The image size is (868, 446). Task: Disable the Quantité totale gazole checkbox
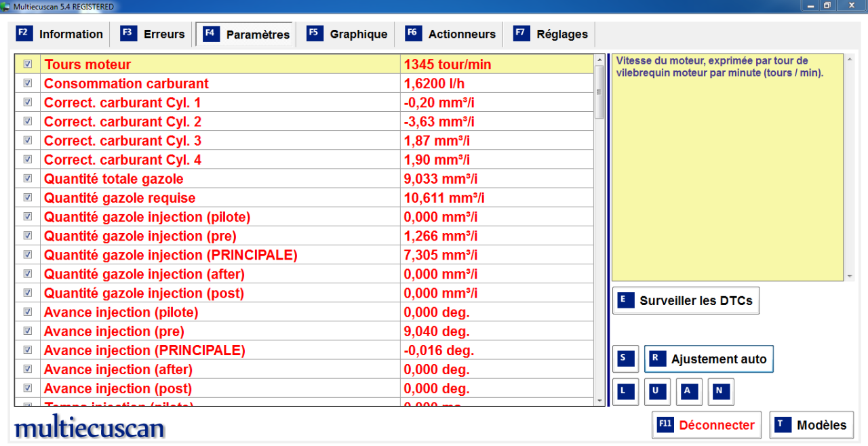[x=28, y=178]
